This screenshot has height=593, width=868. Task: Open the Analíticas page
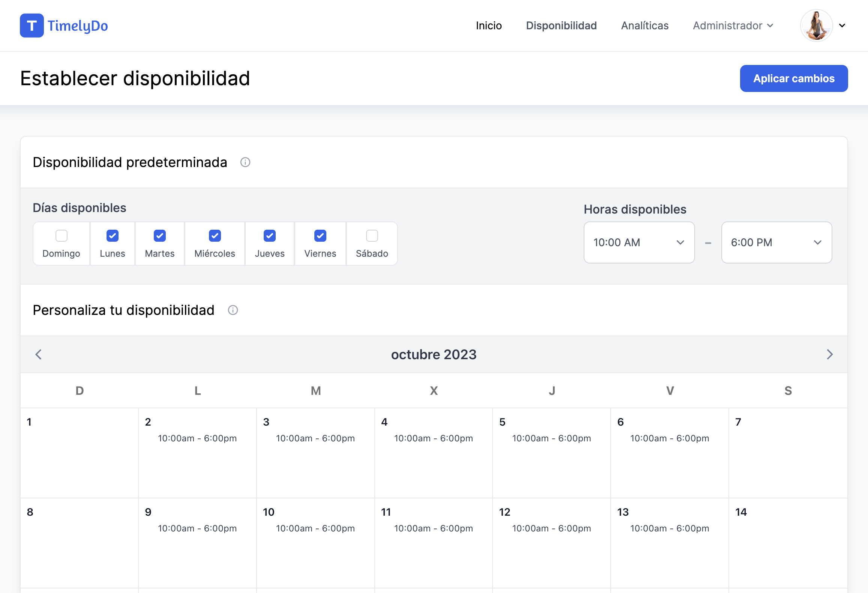pos(645,26)
